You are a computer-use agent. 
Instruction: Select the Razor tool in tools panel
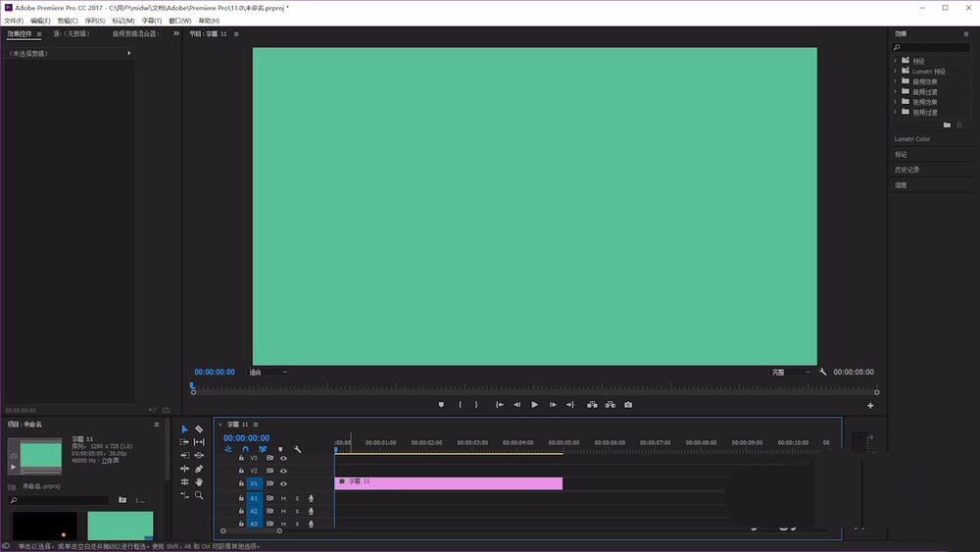(x=199, y=429)
